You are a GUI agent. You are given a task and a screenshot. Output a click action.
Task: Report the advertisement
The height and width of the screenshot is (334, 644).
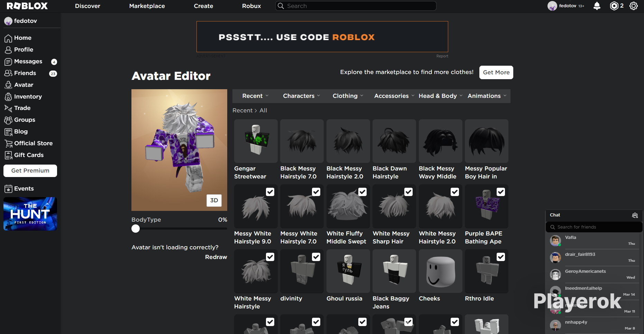[x=442, y=56]
